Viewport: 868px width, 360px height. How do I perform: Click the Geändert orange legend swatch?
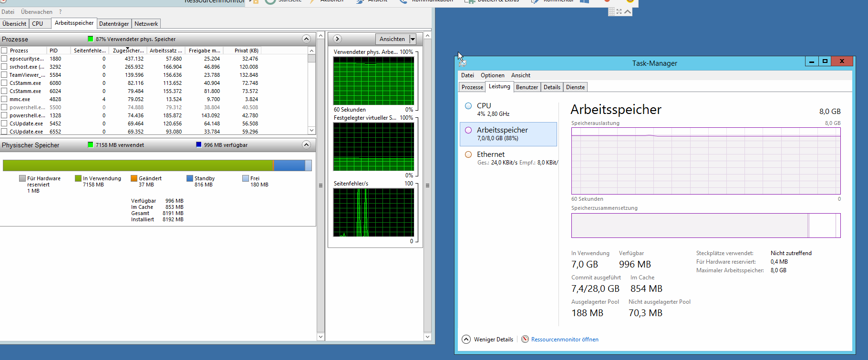point(134,178)
